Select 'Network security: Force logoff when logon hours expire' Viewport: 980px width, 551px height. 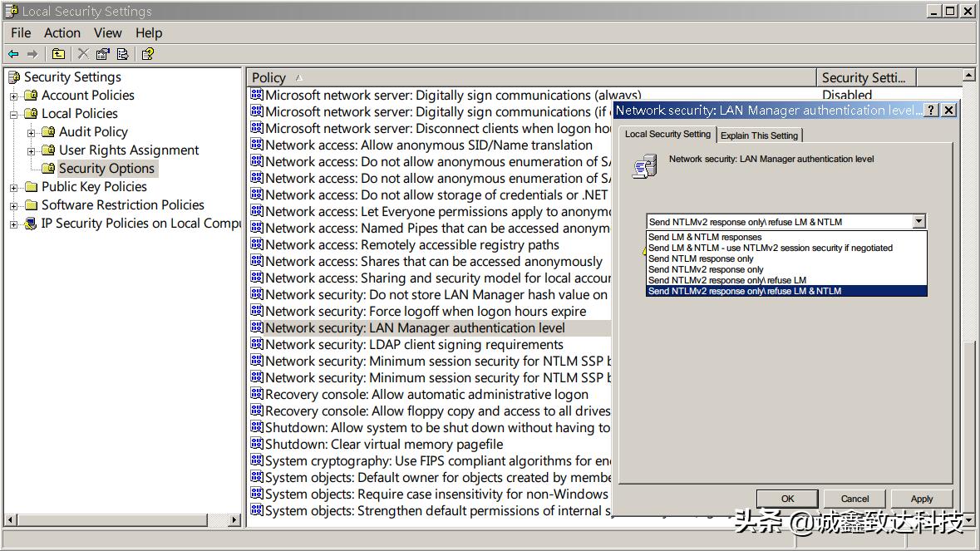(426, 311)
